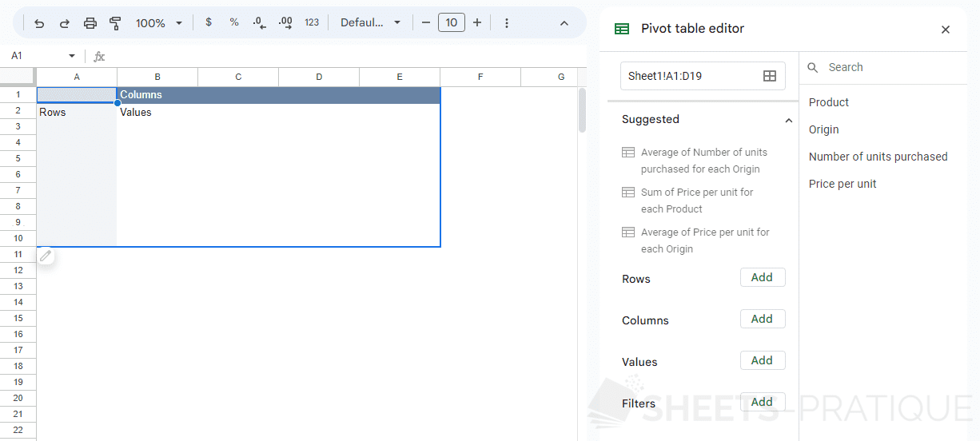Viewport: 980px width, 441px height.
Task: Apply percent format icon
Action: click(234, 22)
